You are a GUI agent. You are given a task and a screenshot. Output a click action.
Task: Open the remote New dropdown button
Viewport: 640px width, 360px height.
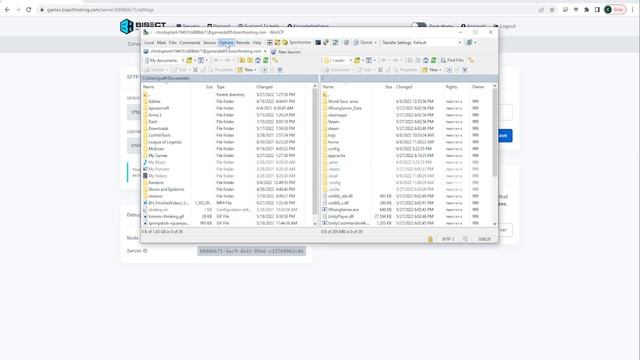(x=432, y=70)
